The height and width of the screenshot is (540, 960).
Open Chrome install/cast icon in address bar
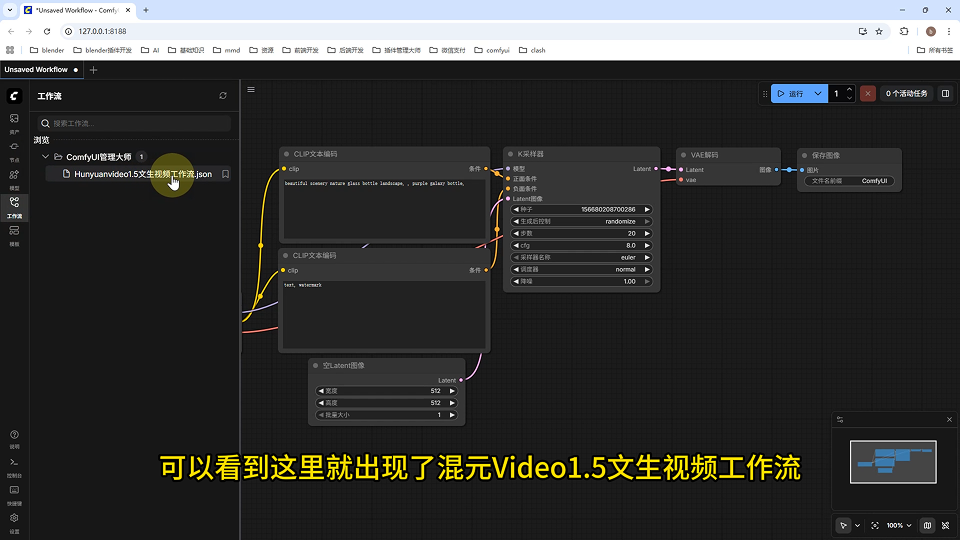tap(863, 31)
